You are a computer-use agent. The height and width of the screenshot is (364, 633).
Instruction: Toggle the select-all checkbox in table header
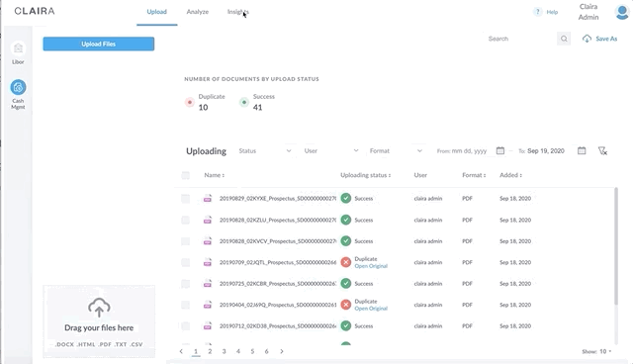[x=186, y=175]
